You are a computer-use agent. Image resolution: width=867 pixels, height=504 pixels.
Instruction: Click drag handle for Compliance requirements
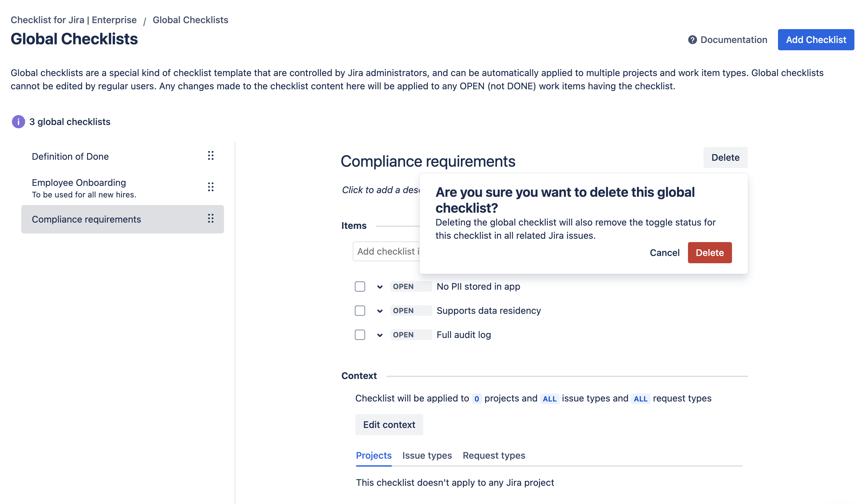[x=210, y=218]
